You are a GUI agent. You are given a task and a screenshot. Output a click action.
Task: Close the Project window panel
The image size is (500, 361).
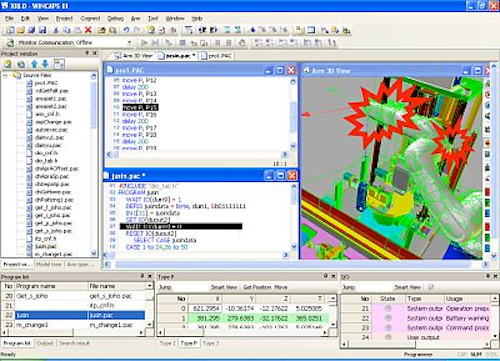click(95, 53)
